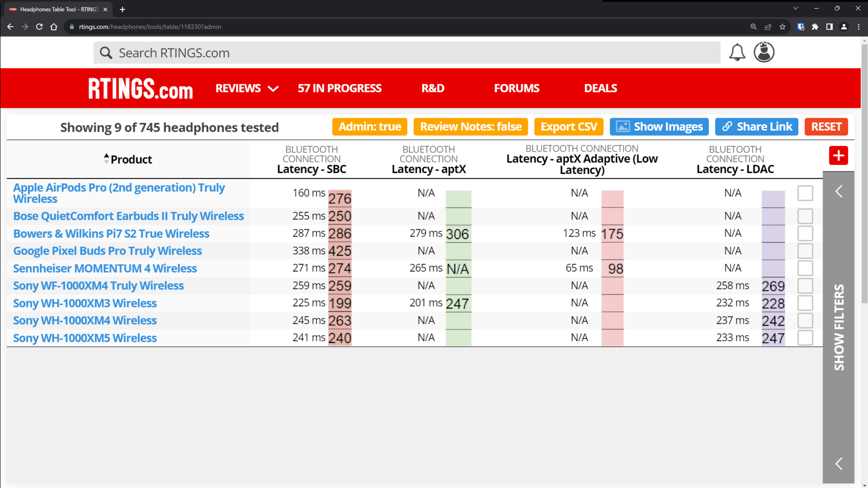Click the Export CSV button

568,127
